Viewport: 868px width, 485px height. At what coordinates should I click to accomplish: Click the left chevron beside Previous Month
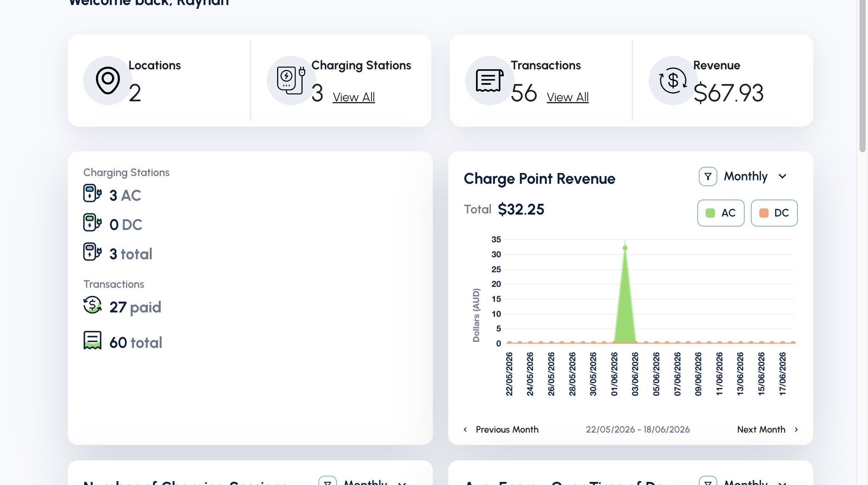click(x=465, y=430)
